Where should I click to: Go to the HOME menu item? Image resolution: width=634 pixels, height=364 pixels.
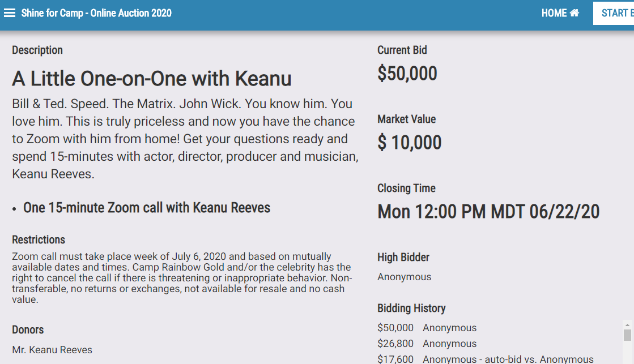(x=560, y=13)
